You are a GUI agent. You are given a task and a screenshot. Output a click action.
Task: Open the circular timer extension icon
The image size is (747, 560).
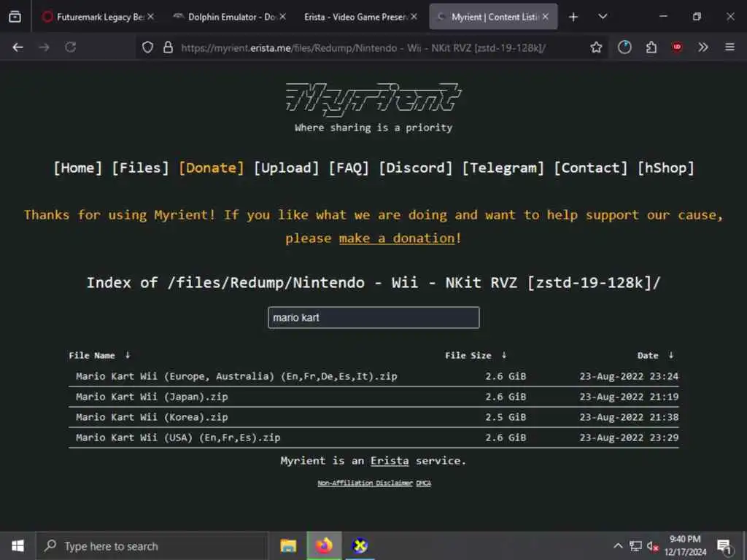[x=624, y=47]
